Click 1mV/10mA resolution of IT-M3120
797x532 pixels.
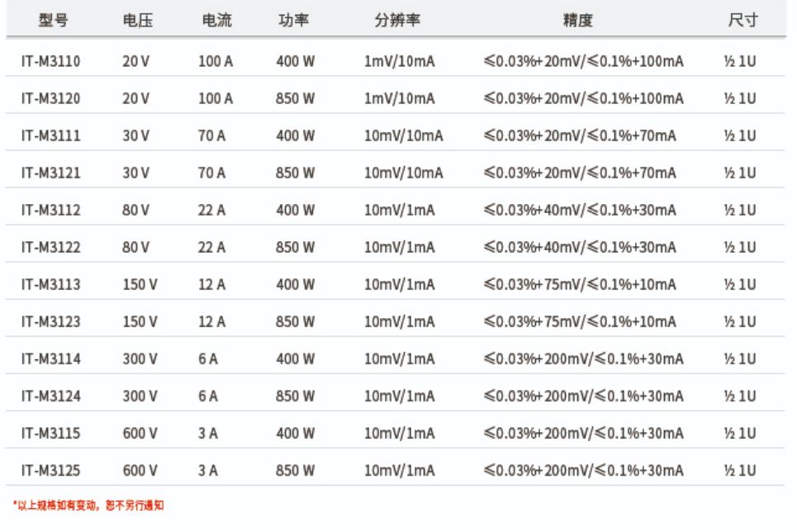(x=400, y=98)
